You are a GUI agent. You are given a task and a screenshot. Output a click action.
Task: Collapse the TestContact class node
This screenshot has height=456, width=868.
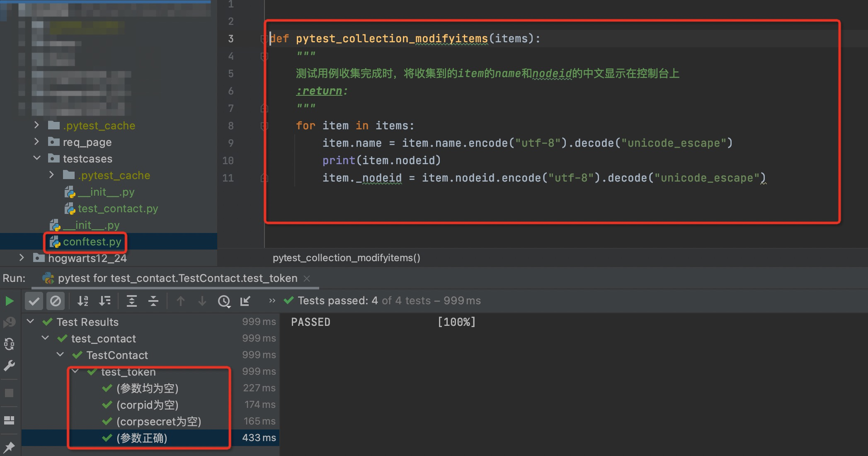coord(60,355)
